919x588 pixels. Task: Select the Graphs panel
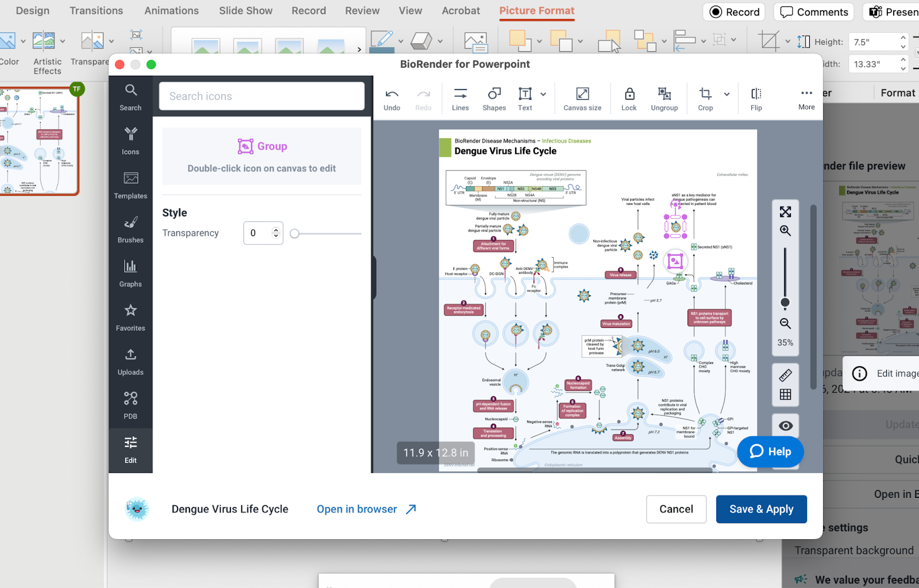[x=130, y=273]
